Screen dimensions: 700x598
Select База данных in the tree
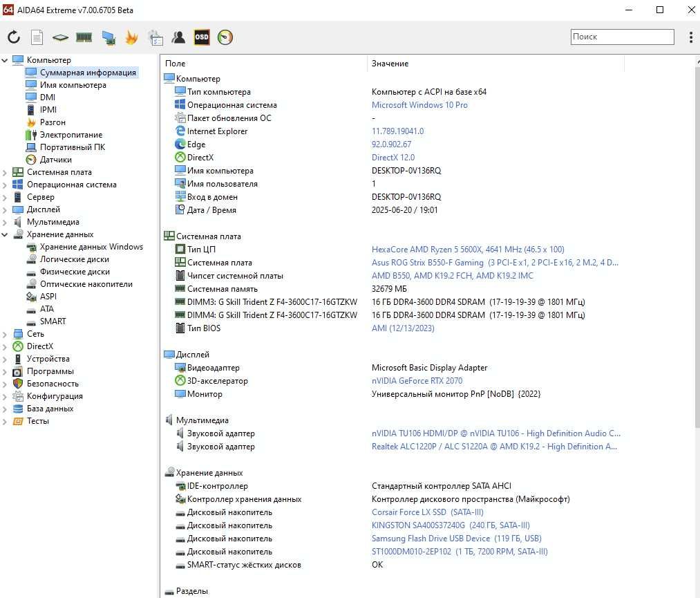[x=50, y=409]
